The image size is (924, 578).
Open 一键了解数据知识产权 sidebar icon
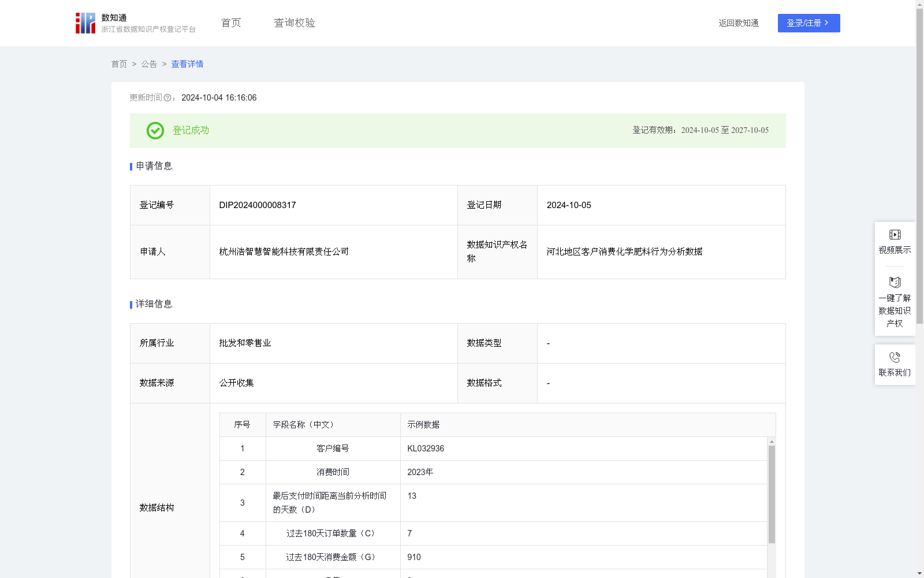[895, 283]
